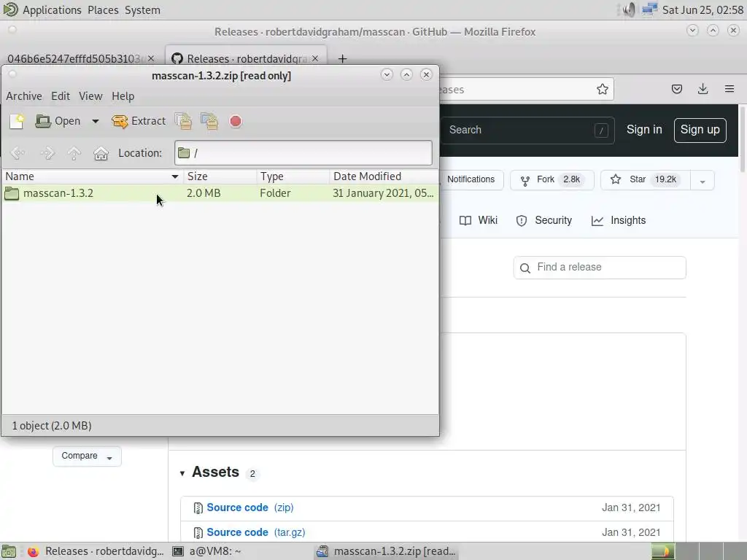The image size is (747, 560).
Task: Open the Archive menu
Action: tap(24, 96)
